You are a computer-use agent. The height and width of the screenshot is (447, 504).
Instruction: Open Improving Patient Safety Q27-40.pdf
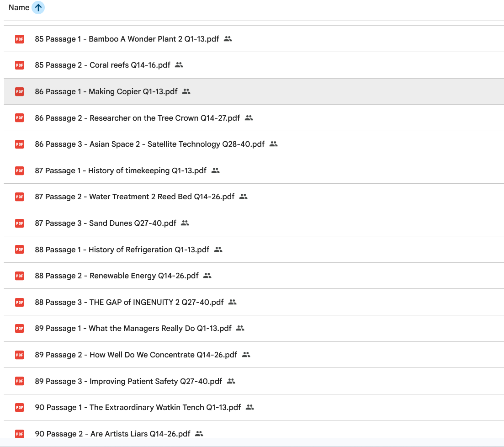(x=128, y=381)
